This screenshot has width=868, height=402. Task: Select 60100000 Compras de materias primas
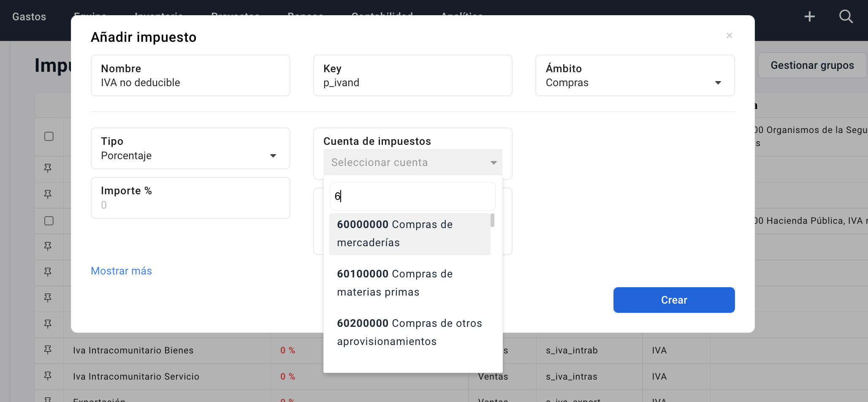coord(410,283)
